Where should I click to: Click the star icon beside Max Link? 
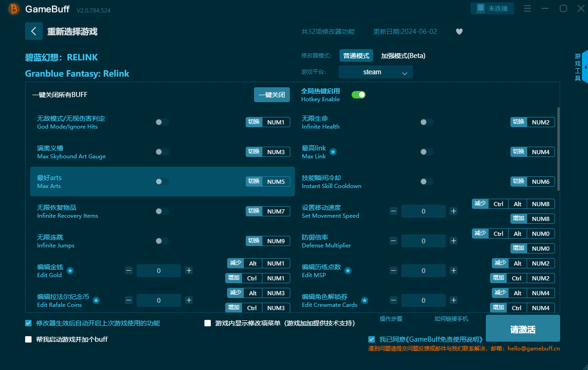pos(333,152)
